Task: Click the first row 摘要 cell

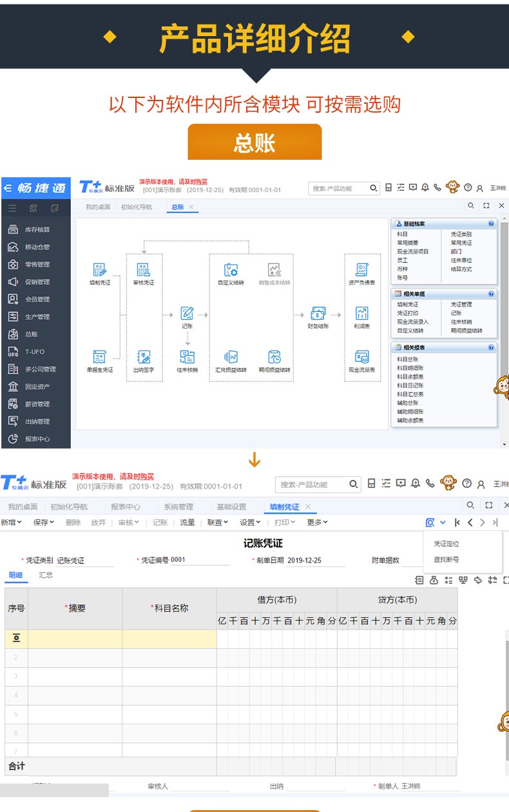Action: pos(75,639)
